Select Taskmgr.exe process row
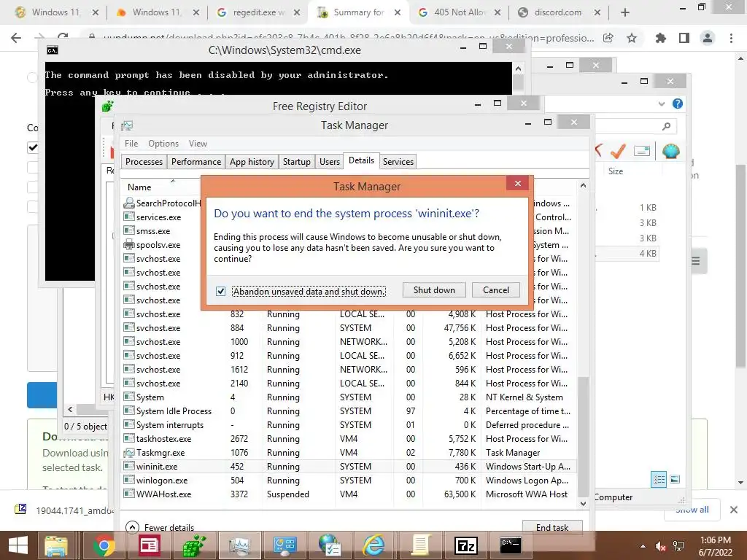 tap(349, 453)
